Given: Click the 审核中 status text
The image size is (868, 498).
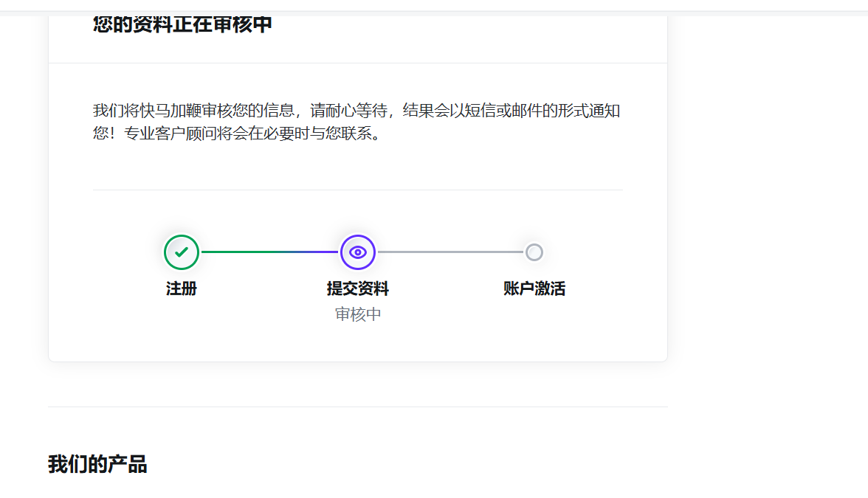Looking at the screenshot, I should pos(358,314).
